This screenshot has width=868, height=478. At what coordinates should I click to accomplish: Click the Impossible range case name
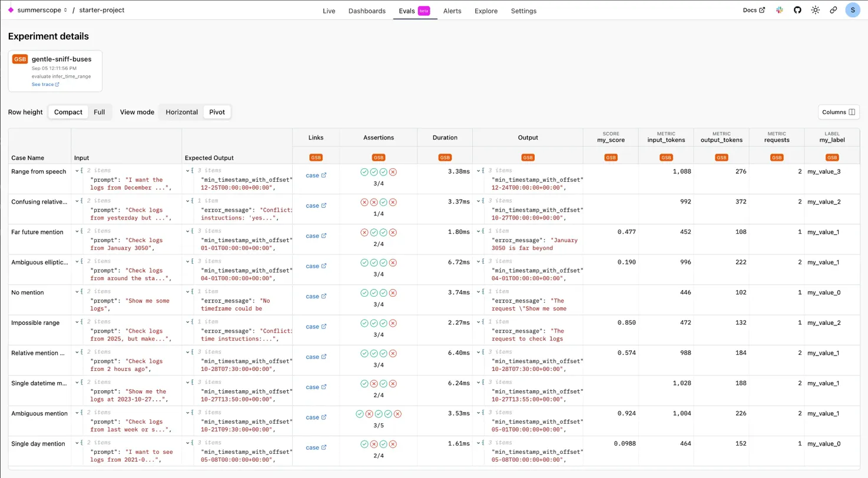pos(34,323)
